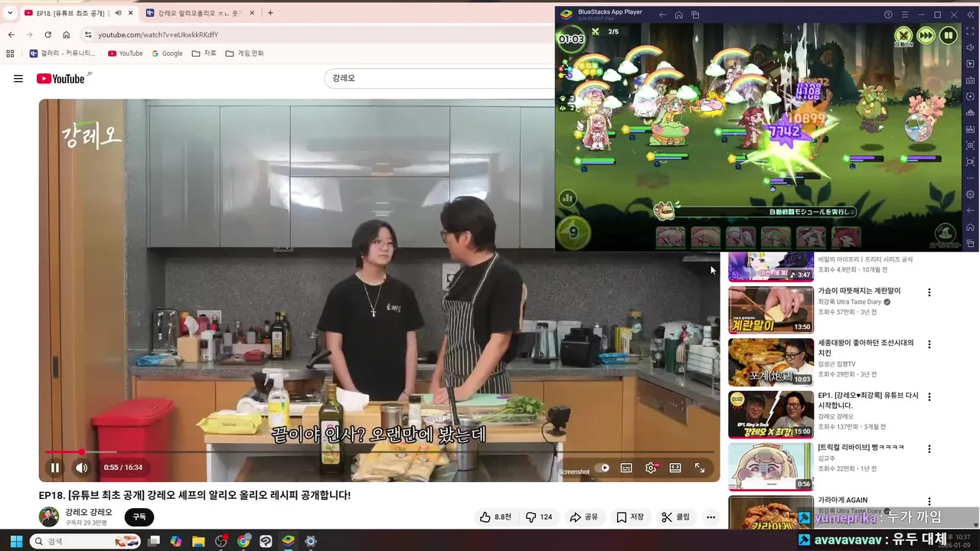Toggle auto-battle in game

click(x=904, y=35)
